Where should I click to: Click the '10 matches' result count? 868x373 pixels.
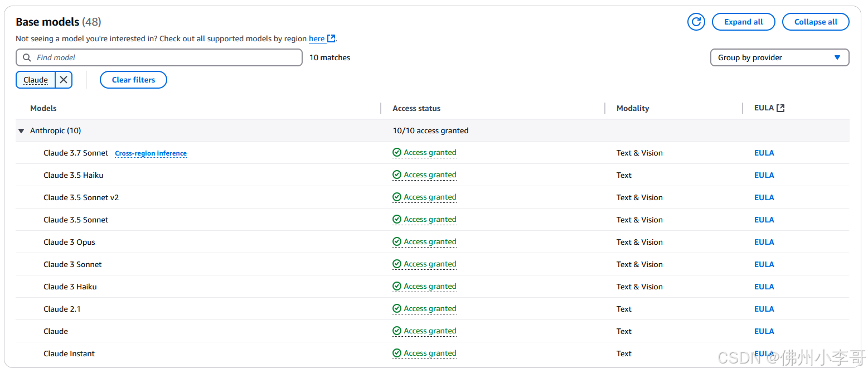[x=330, y=57]
